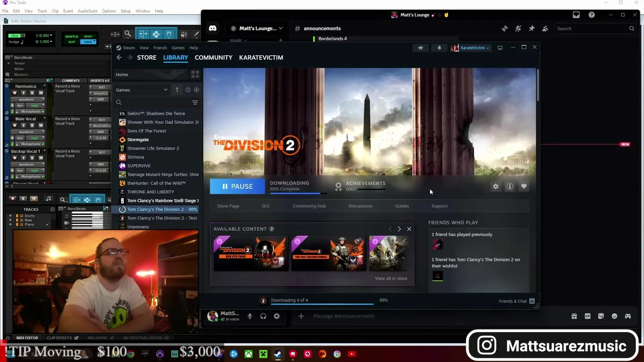Go back in Steam navigation
Screen dimensions: 644x362
coord(119,58)
